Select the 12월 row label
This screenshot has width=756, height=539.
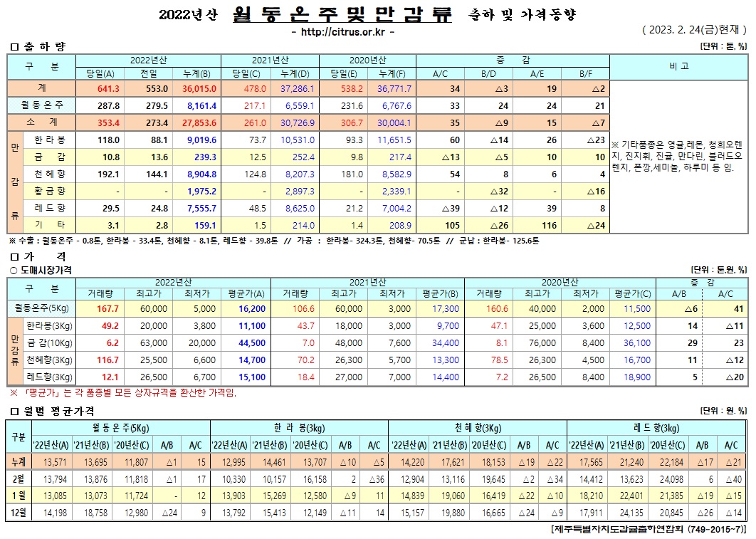18,514
